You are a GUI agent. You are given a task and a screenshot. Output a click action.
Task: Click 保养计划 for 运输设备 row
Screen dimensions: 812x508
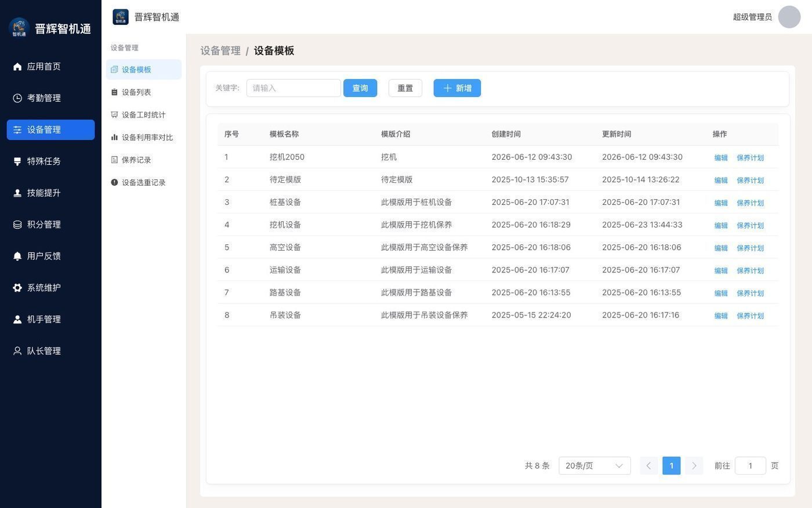750,271
